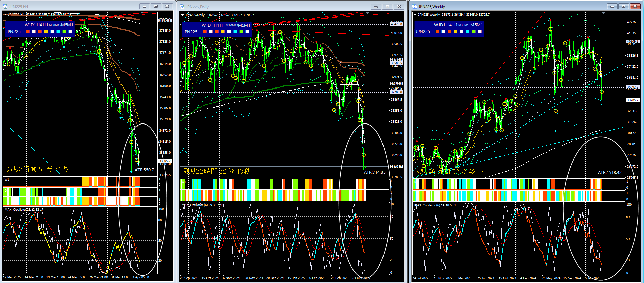Maximize the JPN225,H4 chart window
Image resolution: width=644 pixels, height=283 pixels.
pyautogui.click(x=156, y=6)
